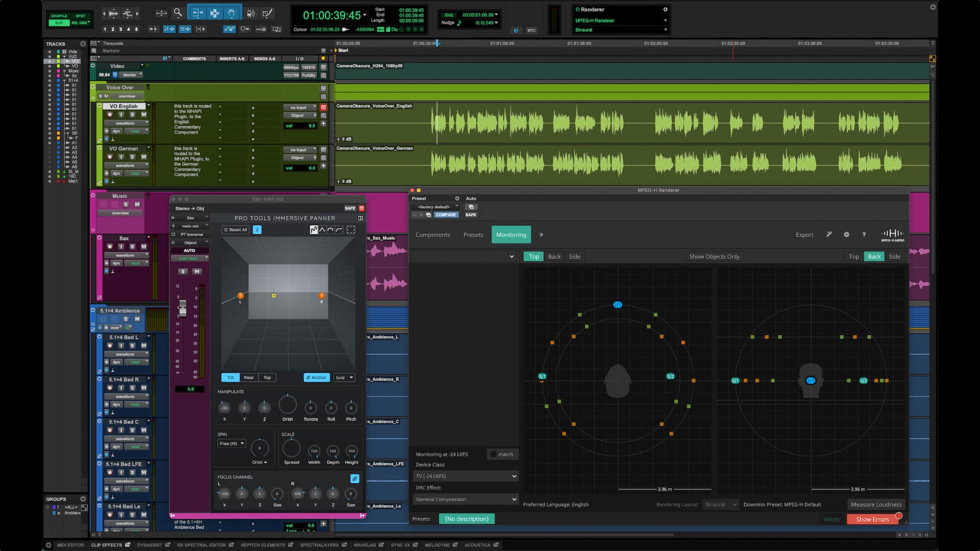Click the Show Errors warning badge
980x551 pixels.
[x=899, y=516]
